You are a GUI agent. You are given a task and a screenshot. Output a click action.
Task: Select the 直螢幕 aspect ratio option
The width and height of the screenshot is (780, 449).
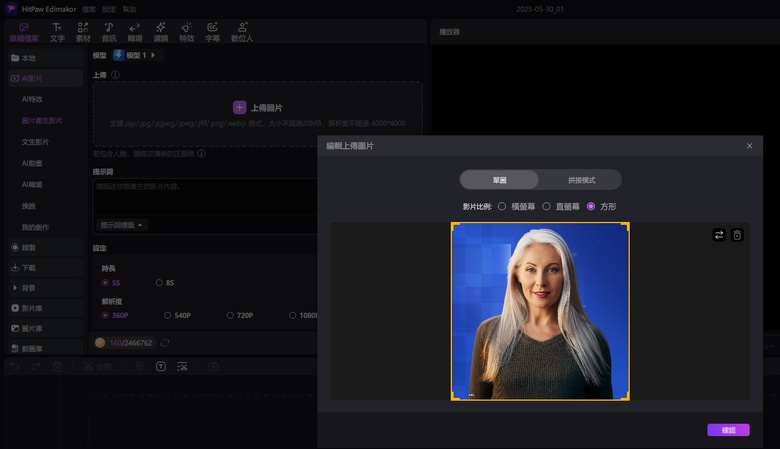[546, 206]
